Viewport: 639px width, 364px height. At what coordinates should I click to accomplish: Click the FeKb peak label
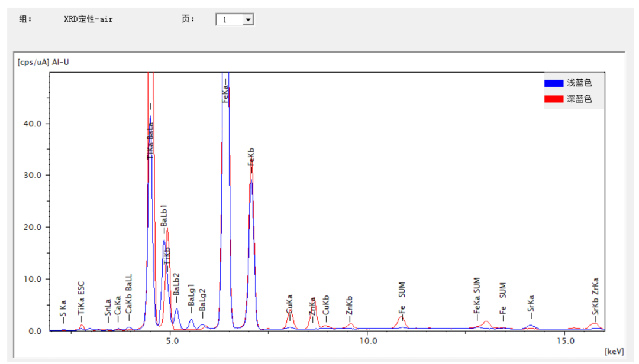tap(251, 157)
